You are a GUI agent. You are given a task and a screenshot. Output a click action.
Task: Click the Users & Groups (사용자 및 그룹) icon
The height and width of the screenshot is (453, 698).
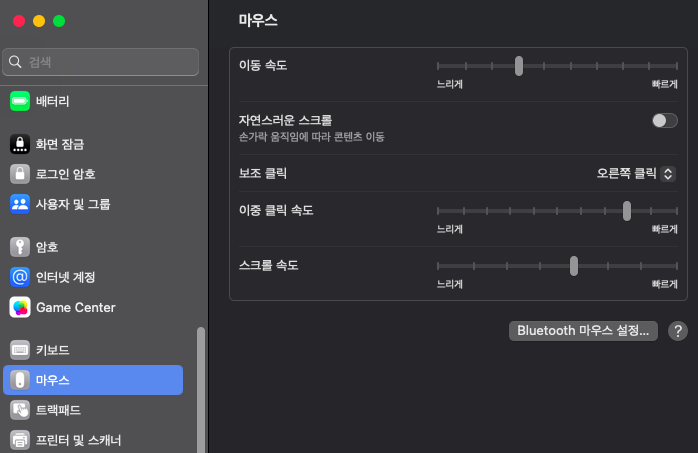[x=20, y=204]
